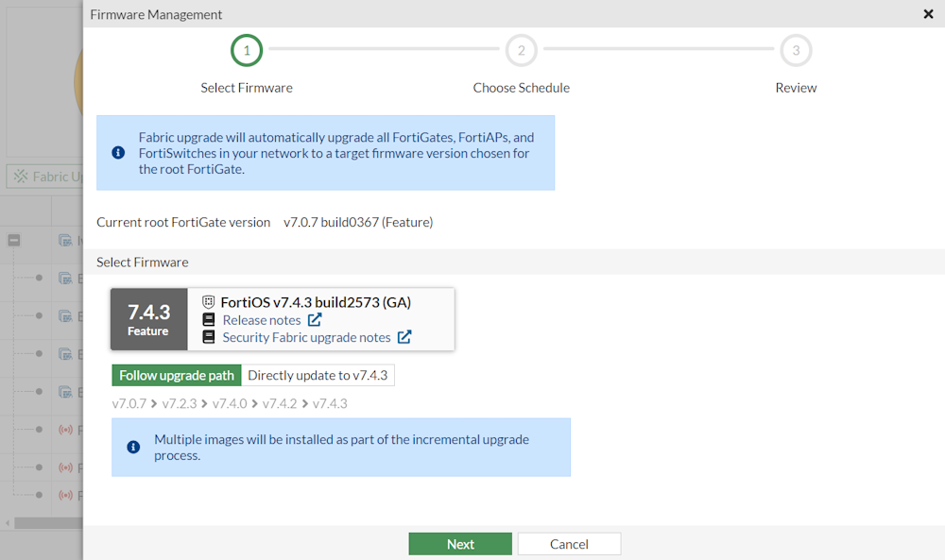Select a red FortiAP icon in the device tree
Image resolution: width=945 pixels, height=560 pixels.
coord(65,430)
